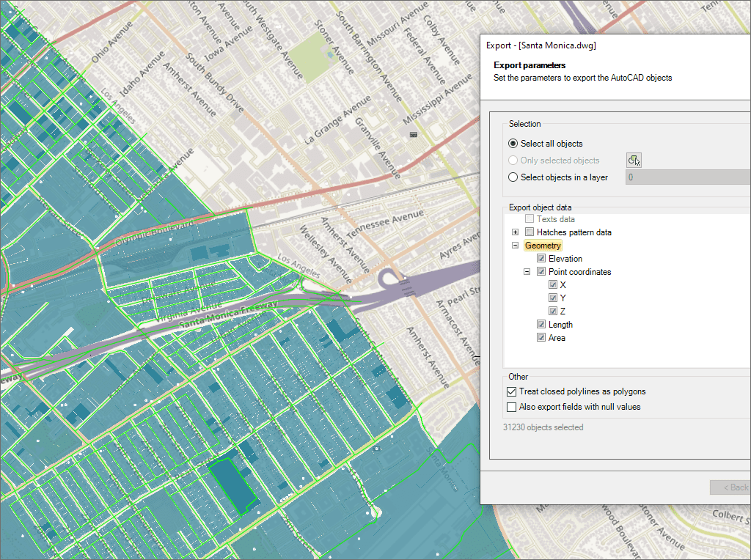Expand the Hatches pattern data node
Screen dimensions: 751x560
515,232
